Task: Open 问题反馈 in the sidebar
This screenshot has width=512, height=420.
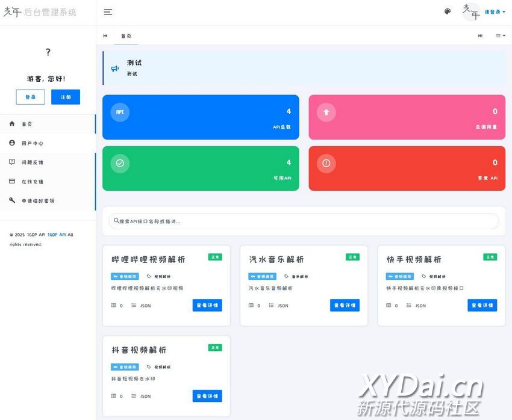Action: click(x=33, y=162)
